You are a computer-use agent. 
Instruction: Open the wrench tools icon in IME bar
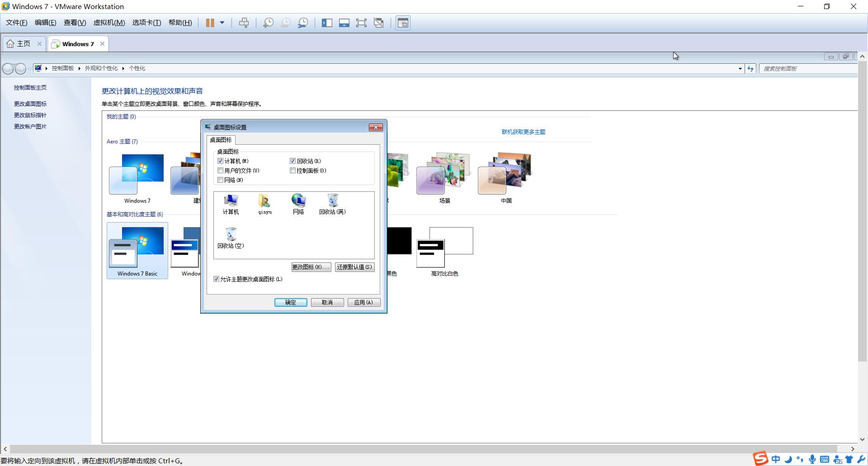pos(861,459)
